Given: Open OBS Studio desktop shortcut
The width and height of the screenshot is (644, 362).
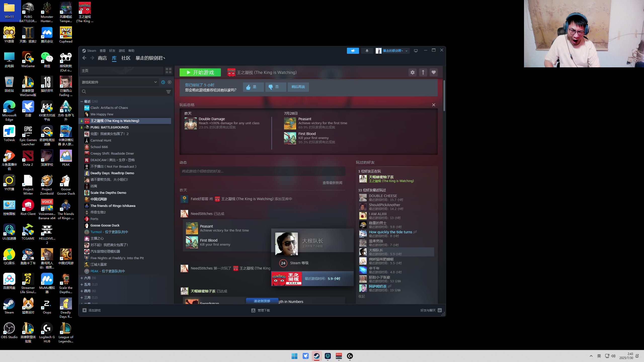Looking at the screenshot, I should coord(9,330).
